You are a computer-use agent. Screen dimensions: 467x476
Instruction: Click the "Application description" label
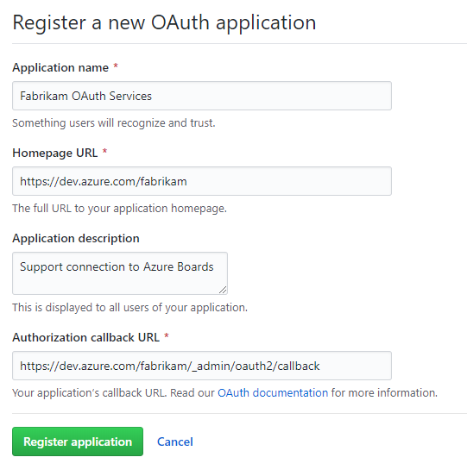coord(76,238)
